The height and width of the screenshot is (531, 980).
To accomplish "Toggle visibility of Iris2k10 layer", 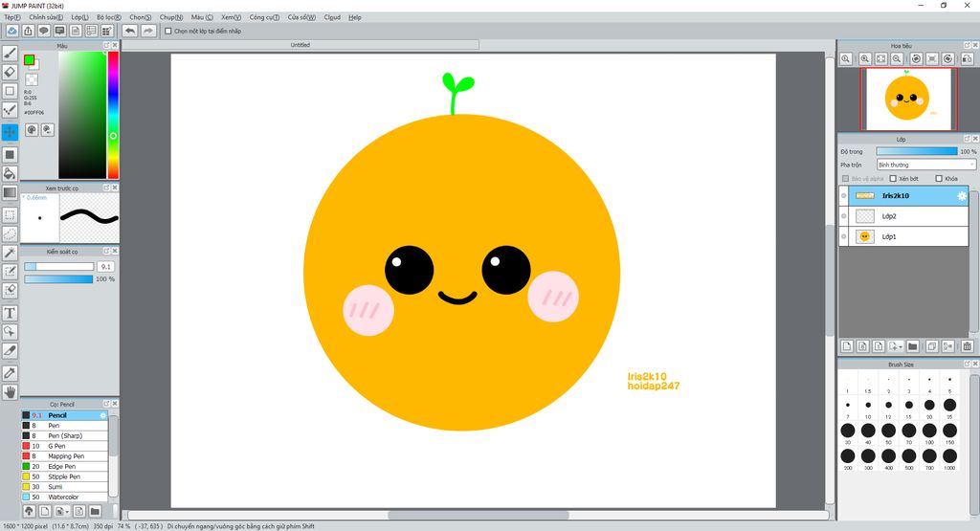I will 844,195.
